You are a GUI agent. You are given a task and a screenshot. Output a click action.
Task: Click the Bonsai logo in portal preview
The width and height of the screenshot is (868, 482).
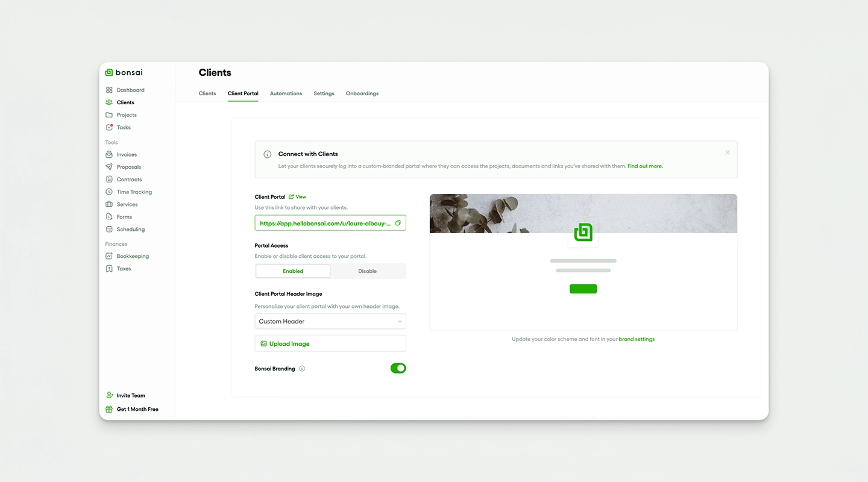(x=583, y=232)
